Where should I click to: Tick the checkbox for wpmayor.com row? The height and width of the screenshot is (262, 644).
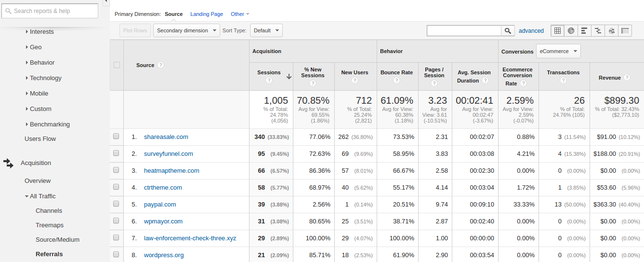[116, 221]
